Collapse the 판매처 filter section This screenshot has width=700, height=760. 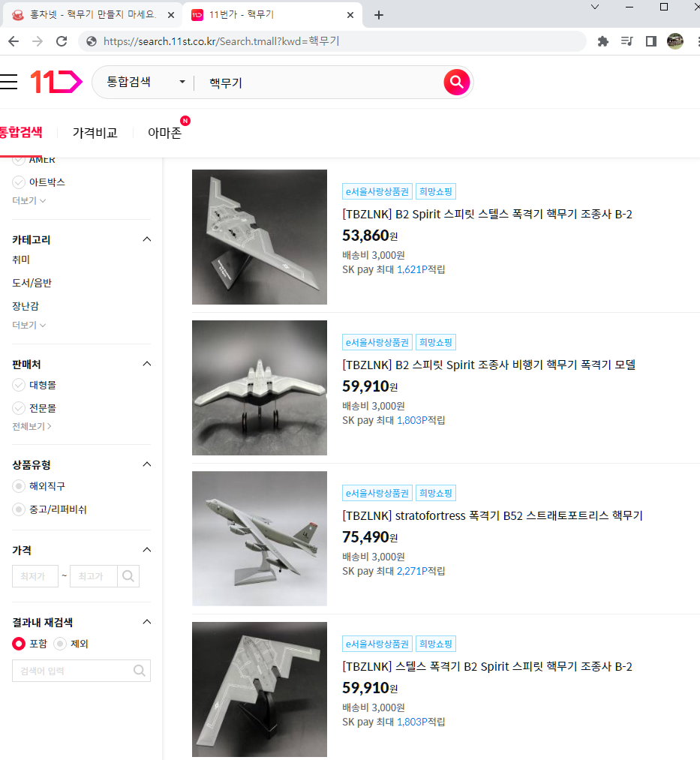click(x=147, y=364)
